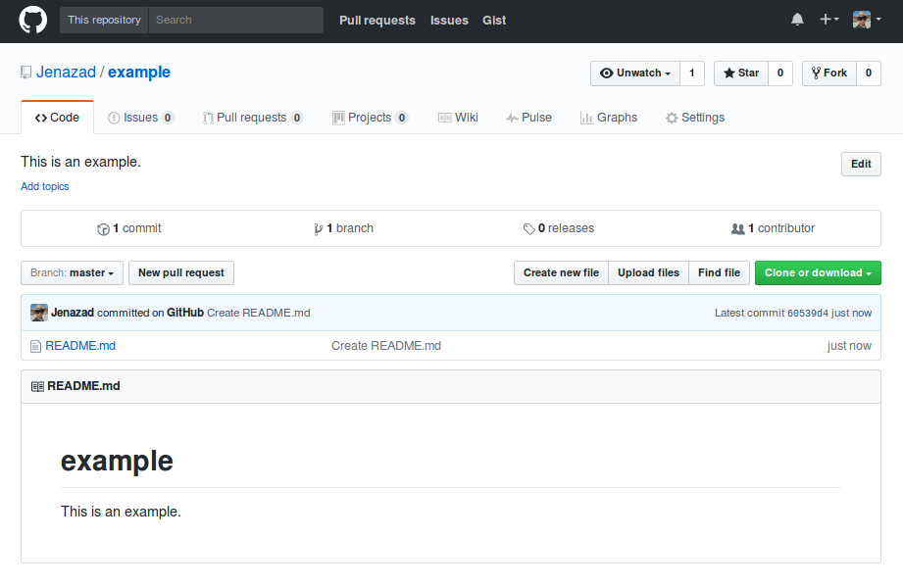The width and height of the screenshot is (903, 588).
Task: Star the repository
Action: click(x=741, y=73)
